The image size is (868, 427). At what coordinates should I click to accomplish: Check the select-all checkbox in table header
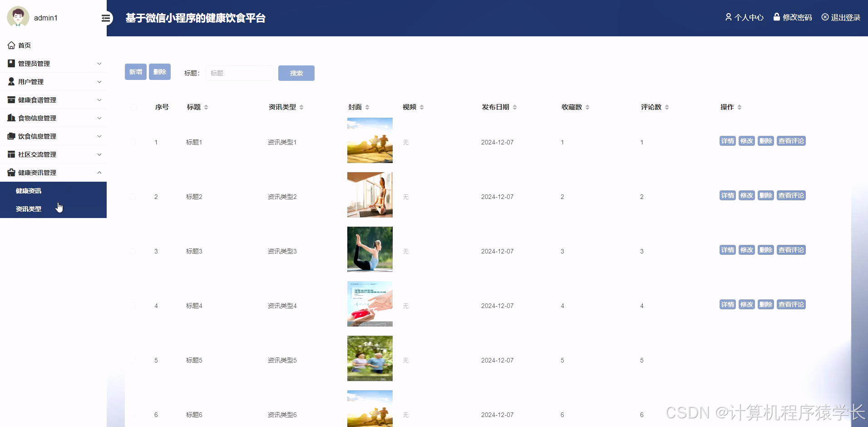pyautogui.click(x=133, y=107)
